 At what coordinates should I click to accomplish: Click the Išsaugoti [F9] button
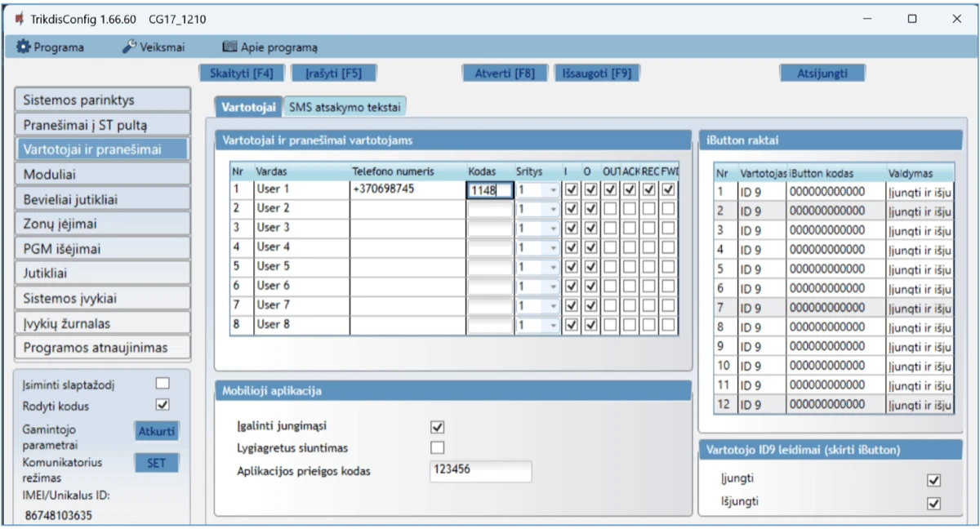point(596,73)
